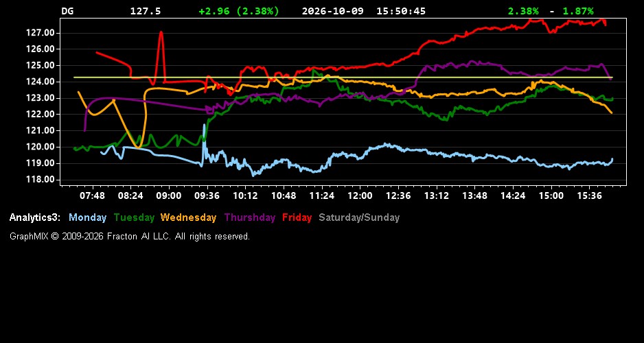Image resolution: width=644 pixels, height=343 pixels.
Task: Click the 125.00 y-axis label
Action: (x=40, y=65)
